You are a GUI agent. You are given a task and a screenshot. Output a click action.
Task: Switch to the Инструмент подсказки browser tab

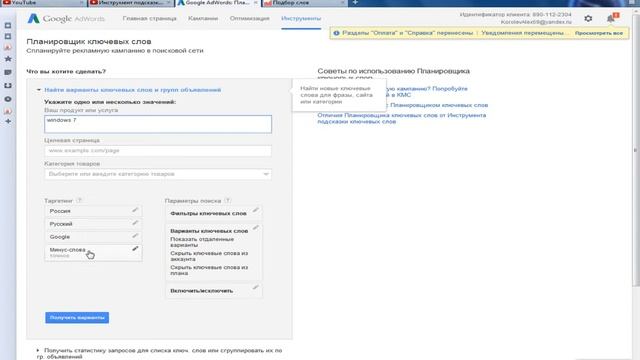(131, 3)
